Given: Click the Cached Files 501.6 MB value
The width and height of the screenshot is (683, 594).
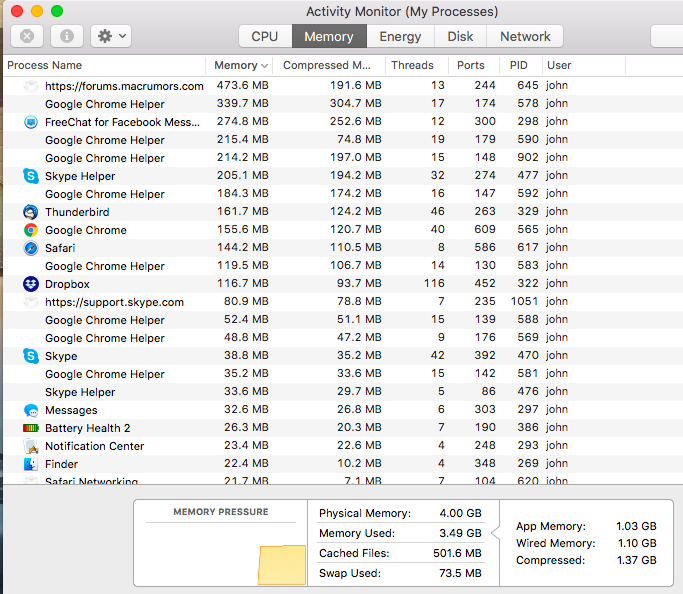Looking at the screenshot, I should (457, 553).
